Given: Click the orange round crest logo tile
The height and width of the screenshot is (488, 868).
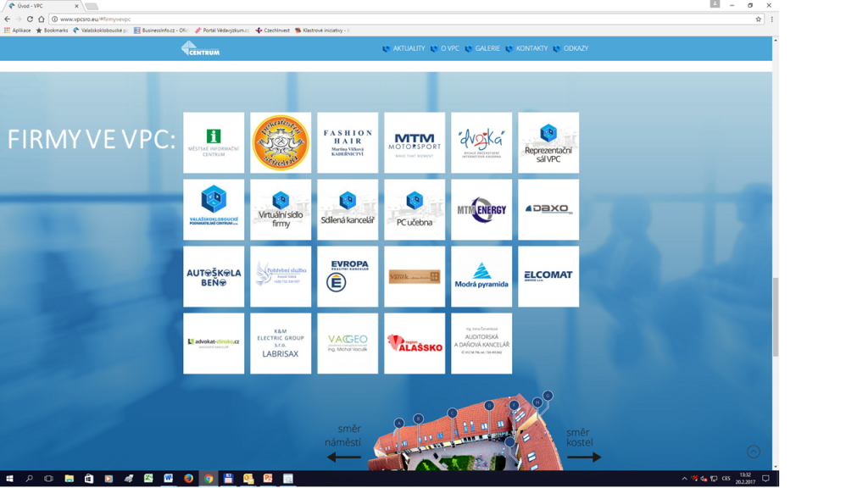Looking at the screenshot, I should [x=281, y=142].
